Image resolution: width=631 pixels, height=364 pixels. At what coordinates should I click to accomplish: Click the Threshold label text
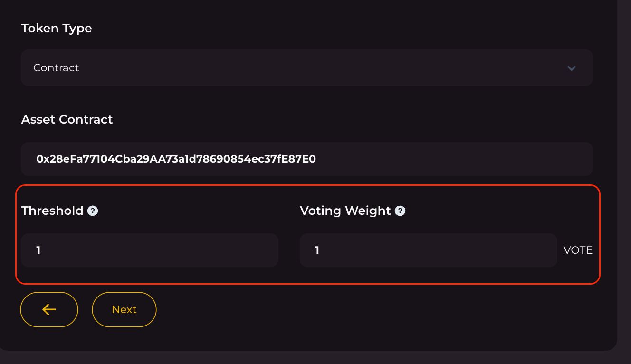52,211
